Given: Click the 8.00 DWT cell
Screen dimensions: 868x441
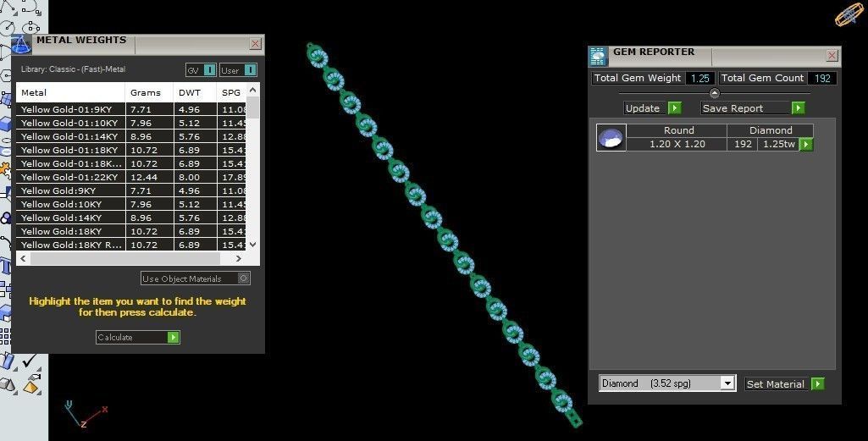Looking at the screenshot, I should pyautogui.click(x=195, y=177).
